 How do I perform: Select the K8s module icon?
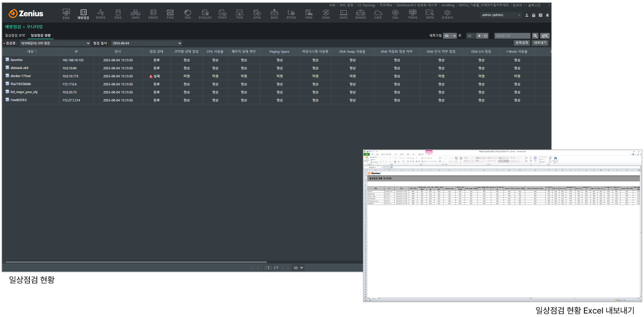(x=395, y=14)
